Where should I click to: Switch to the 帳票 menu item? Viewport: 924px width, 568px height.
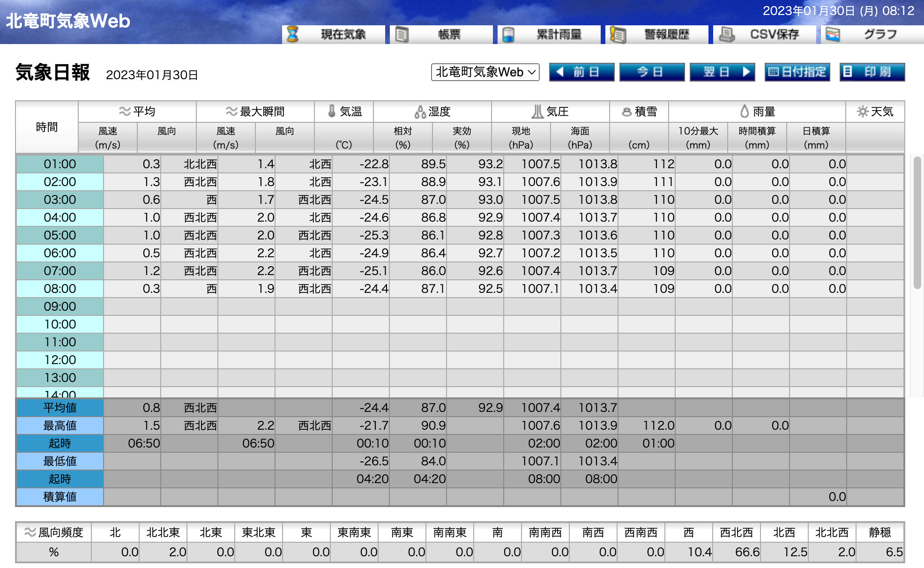coord(440,34)
